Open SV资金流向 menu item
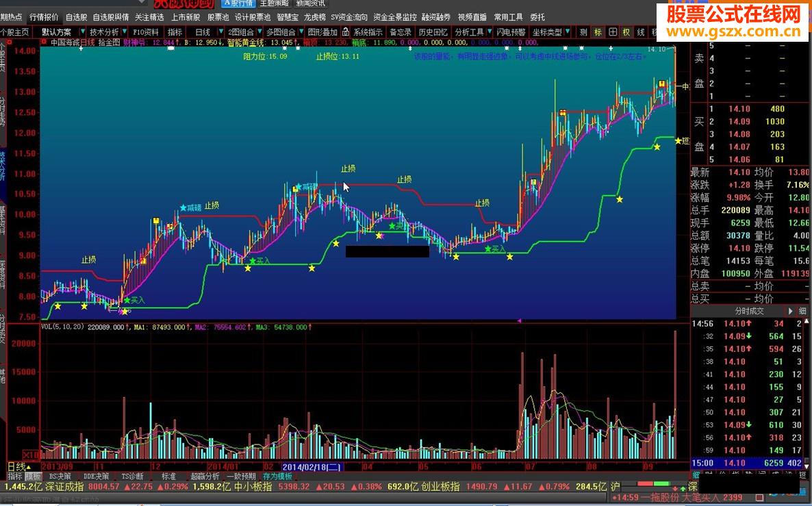This screenshot has height=506, width=812. point(349,17)
